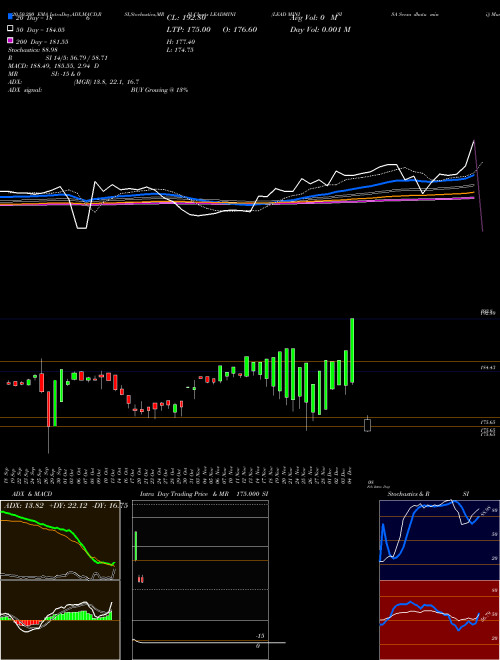
Task: Click the 'Avg Vol: 0 M' text
Action: [x=314, y=18]
